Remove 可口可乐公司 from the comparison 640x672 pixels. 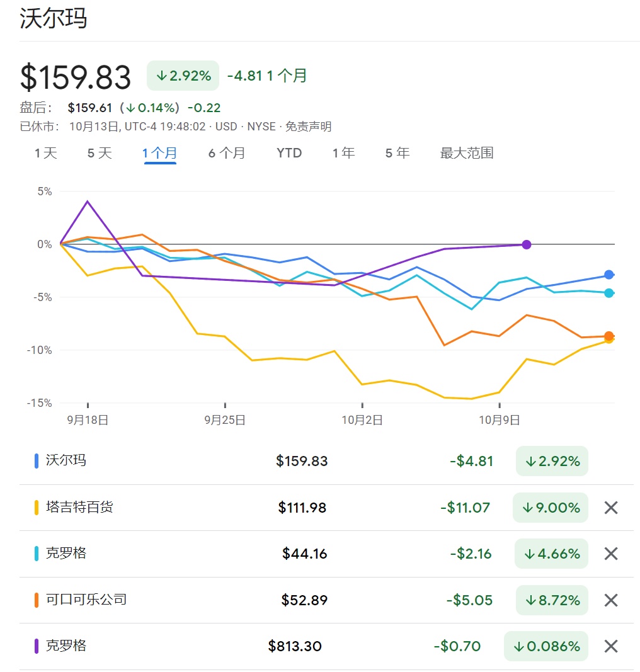[x=610, y=600]
